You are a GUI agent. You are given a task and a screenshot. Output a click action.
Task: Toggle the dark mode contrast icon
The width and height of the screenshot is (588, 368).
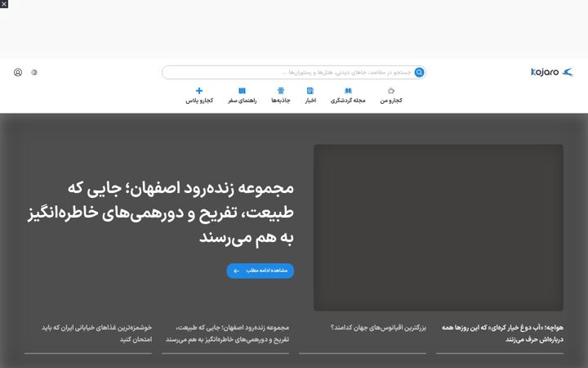[x=34, y=73]
